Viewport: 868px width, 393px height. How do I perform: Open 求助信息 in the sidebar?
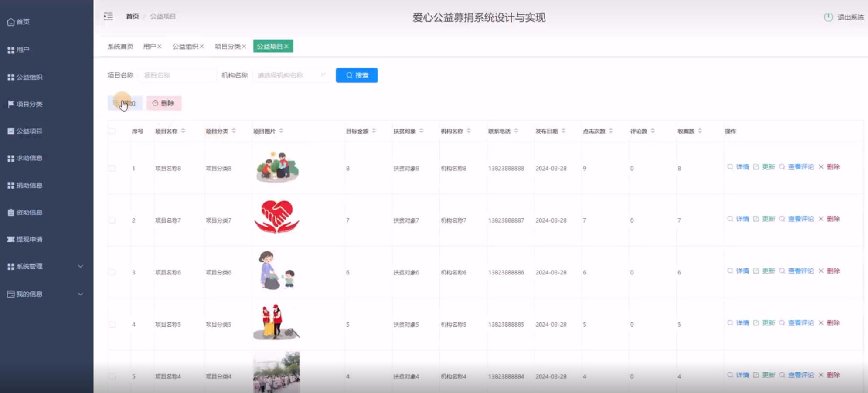[25, 158]
